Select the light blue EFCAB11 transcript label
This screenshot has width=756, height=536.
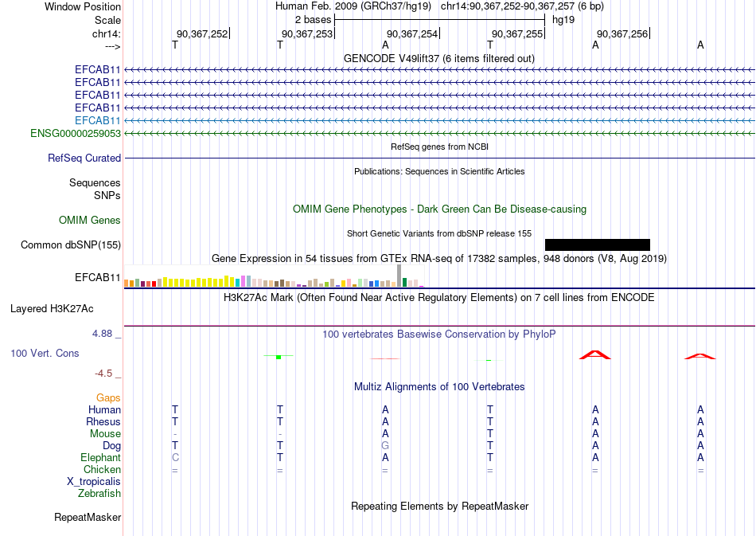coord(97,120)
